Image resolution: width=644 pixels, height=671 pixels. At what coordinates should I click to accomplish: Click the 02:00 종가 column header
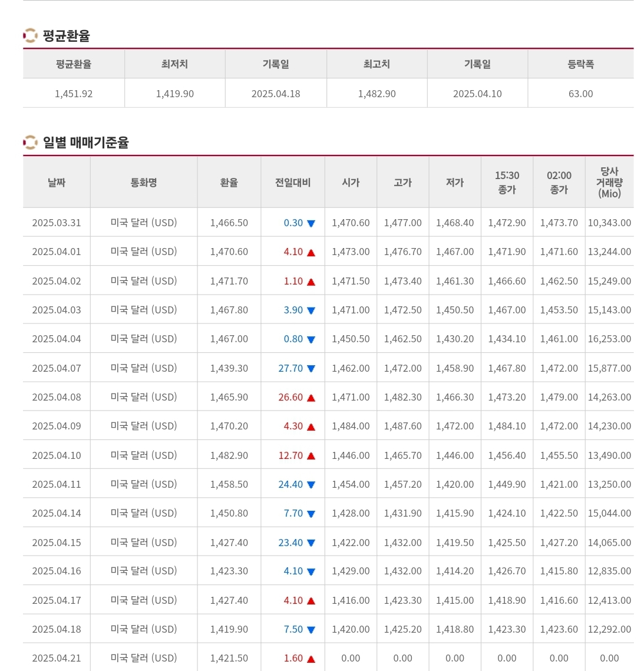pyautogui.click(x=559, y=182)
